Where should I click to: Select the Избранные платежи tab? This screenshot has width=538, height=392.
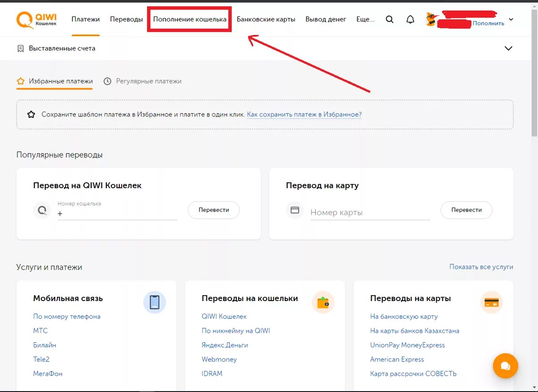[55, 81]
